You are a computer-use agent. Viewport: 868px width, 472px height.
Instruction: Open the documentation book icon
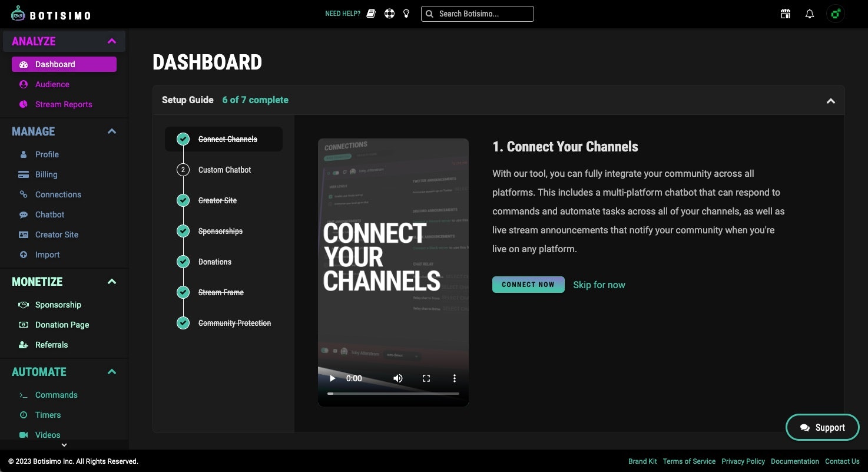pos(371,14)
